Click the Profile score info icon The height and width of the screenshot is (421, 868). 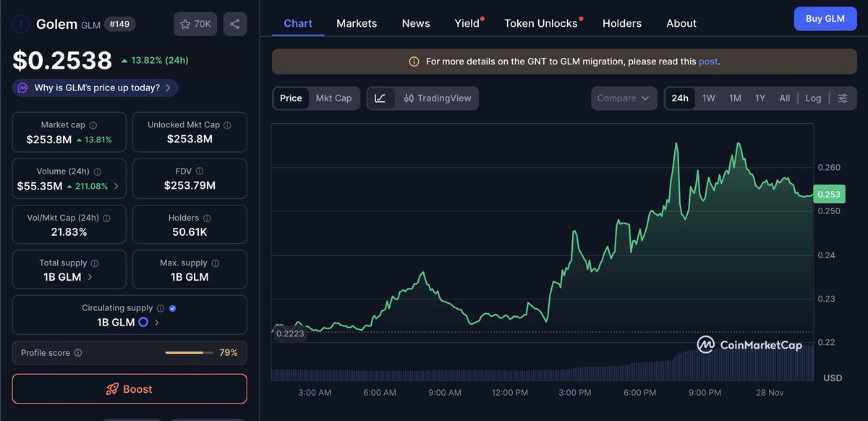pos(78,353)
